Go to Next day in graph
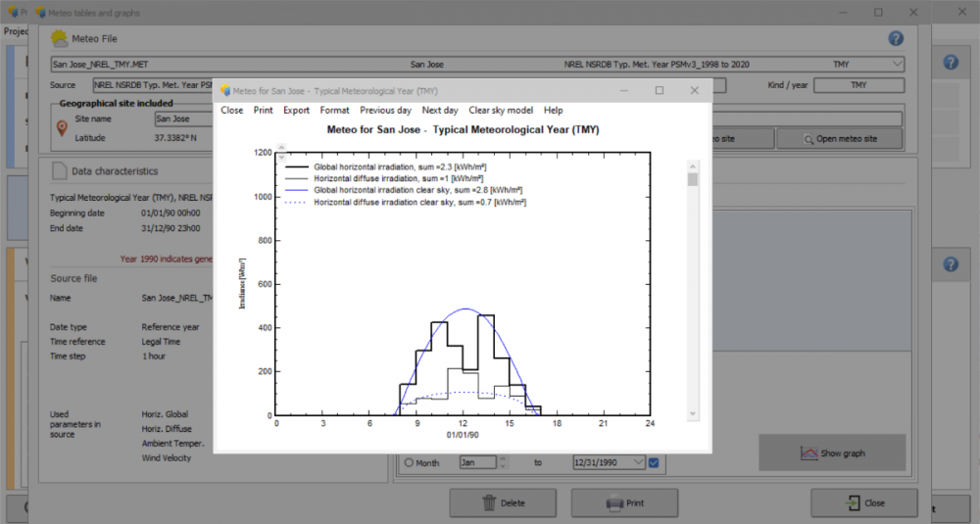 pos(439,111)
